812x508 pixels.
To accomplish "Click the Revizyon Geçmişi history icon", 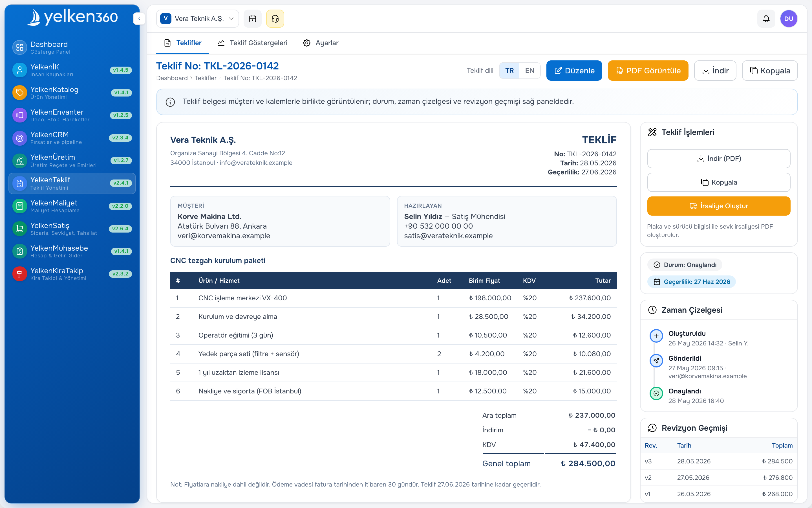I will click(x=652, y=428).
